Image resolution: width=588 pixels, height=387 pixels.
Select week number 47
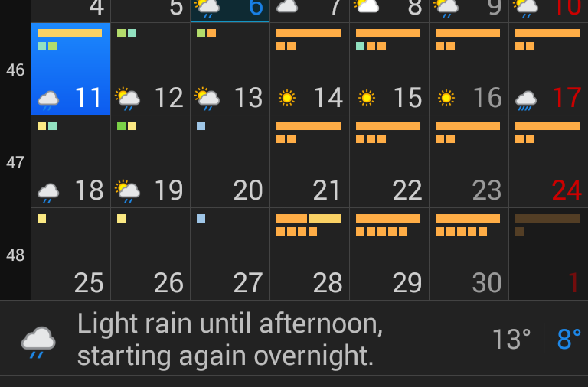pos(15,163)
